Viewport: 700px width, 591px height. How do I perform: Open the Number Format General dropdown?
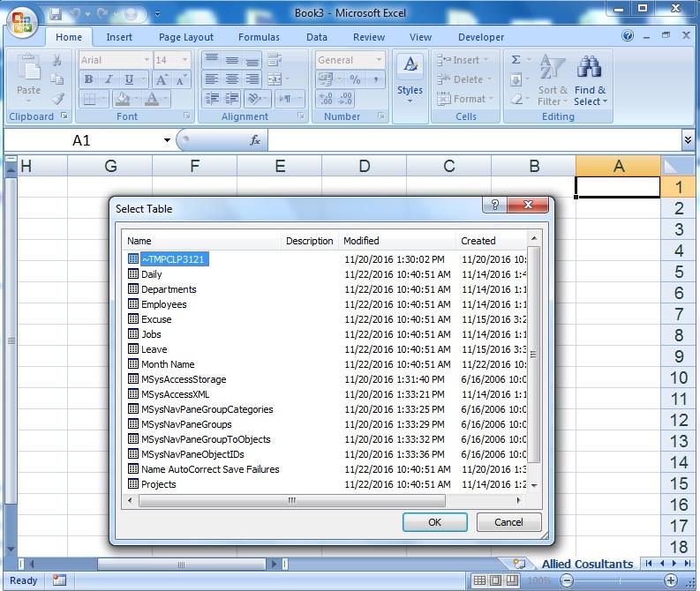(x=379, y=60)
